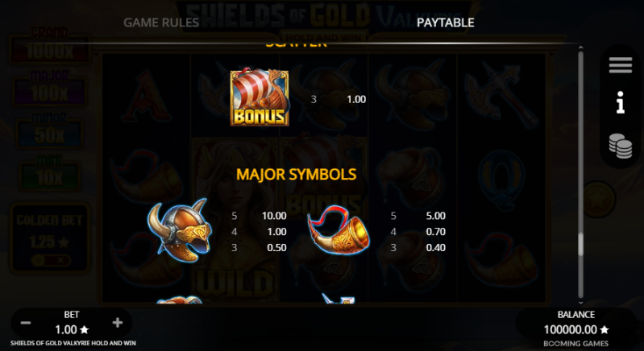Click the gold star spin button
Screen dimensions: 644x351
pos(599,200)
